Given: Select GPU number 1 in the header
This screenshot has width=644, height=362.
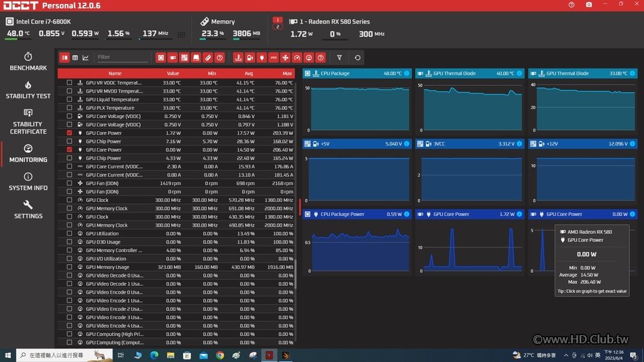Looking at the screenshot, I should [x=278, y=19].
